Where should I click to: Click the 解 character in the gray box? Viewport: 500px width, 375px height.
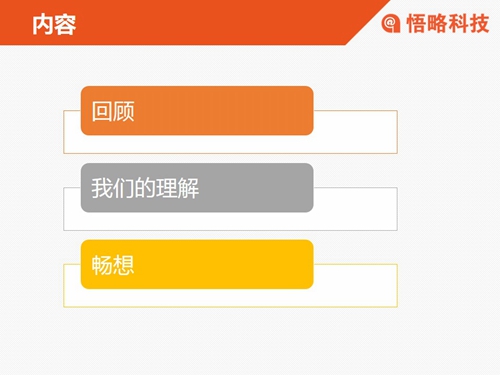pos(189,188)
